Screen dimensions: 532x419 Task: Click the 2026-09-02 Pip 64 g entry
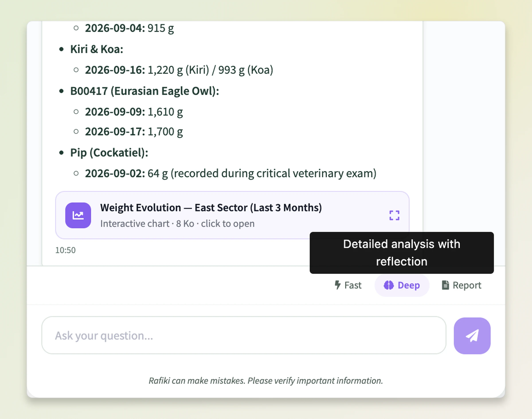click(231, 173)
